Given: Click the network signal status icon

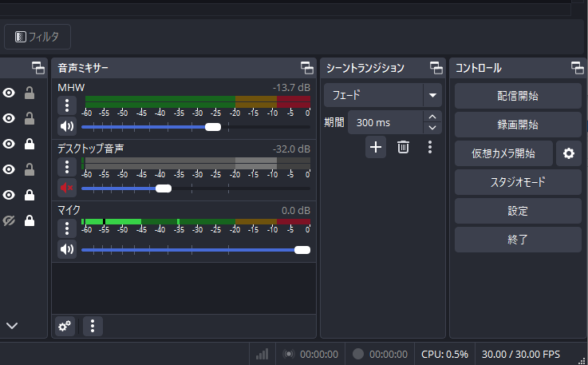Looking at the screenshot, I should click(x=262, y=354).
